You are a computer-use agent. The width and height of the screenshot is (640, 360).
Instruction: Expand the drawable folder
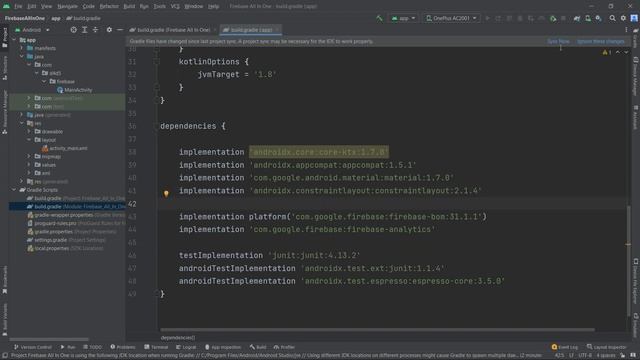pos(29,131)
